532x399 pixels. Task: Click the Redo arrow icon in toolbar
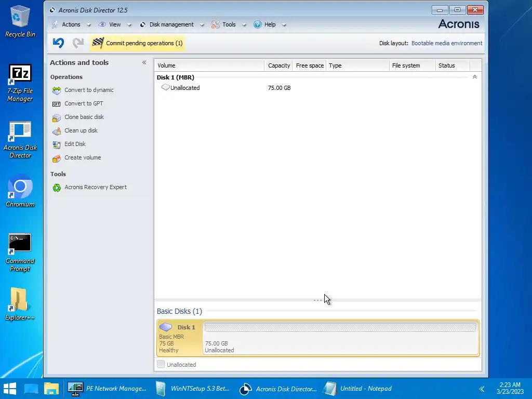[78, 43]
